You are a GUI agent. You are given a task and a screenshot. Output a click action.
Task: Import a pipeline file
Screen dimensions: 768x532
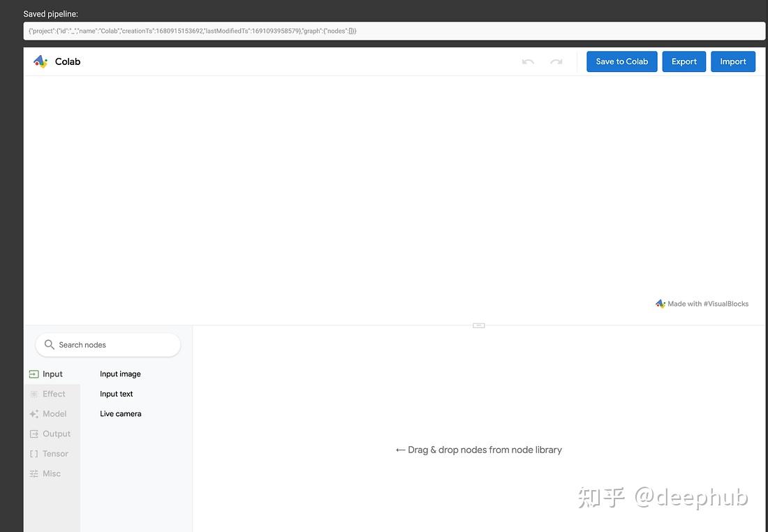click(732, 61)
